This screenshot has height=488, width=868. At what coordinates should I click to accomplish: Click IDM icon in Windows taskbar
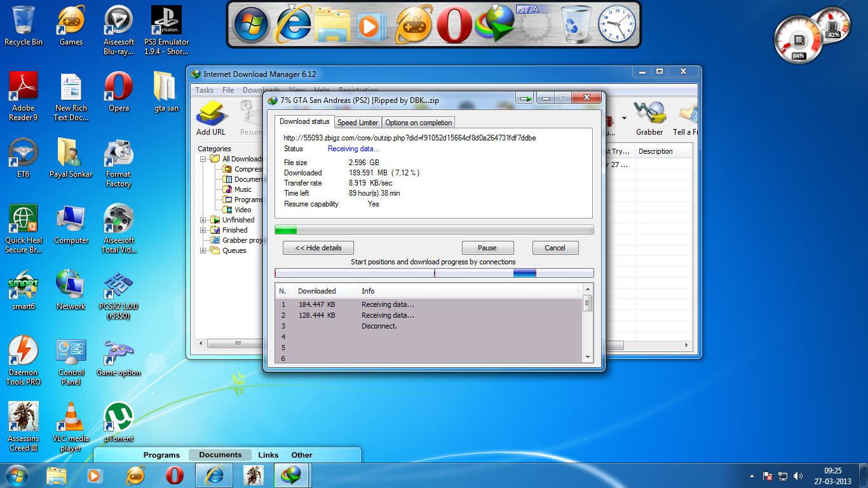(292, 475)
